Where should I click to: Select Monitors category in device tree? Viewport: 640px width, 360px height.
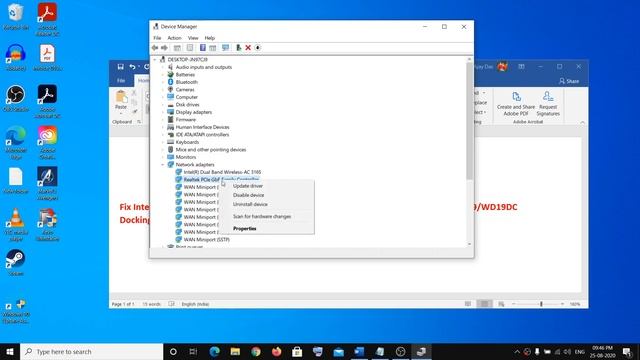pyautogui.click(x=186, y=157)
